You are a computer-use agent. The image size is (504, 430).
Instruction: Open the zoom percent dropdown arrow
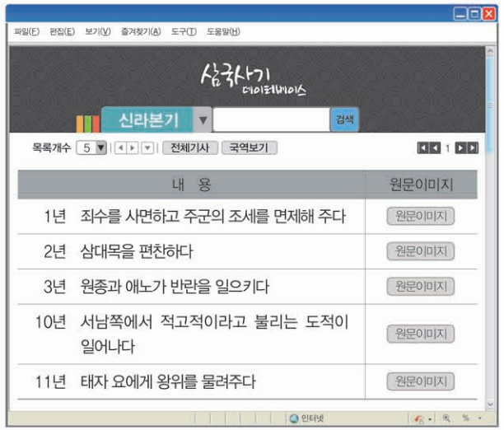pos(480,418)
